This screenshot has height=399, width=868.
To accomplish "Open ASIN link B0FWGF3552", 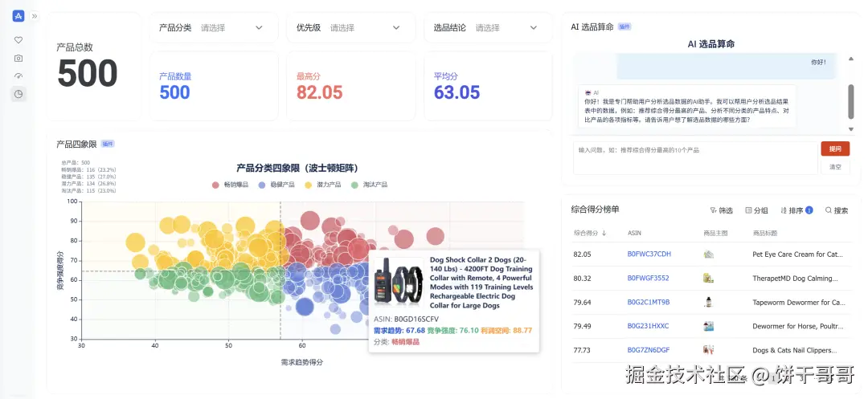I will 648,278.
